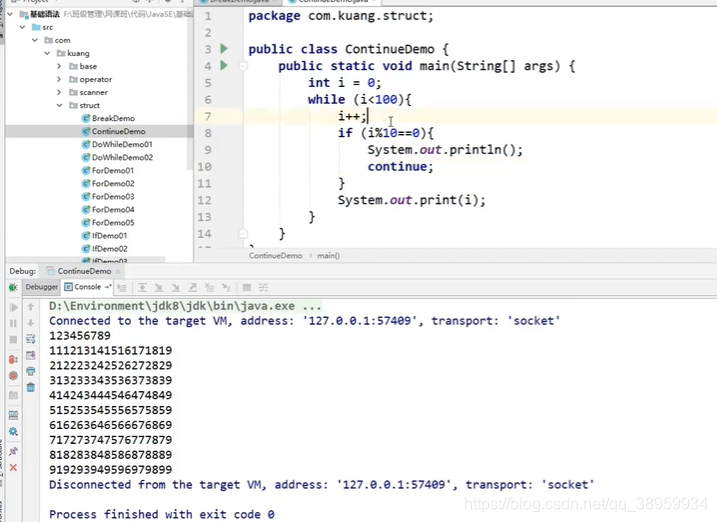Viewport: 717px width, 522px height.
Task: Click the Evaluate Expression calculator icon
Action: (x=247, y=288)
